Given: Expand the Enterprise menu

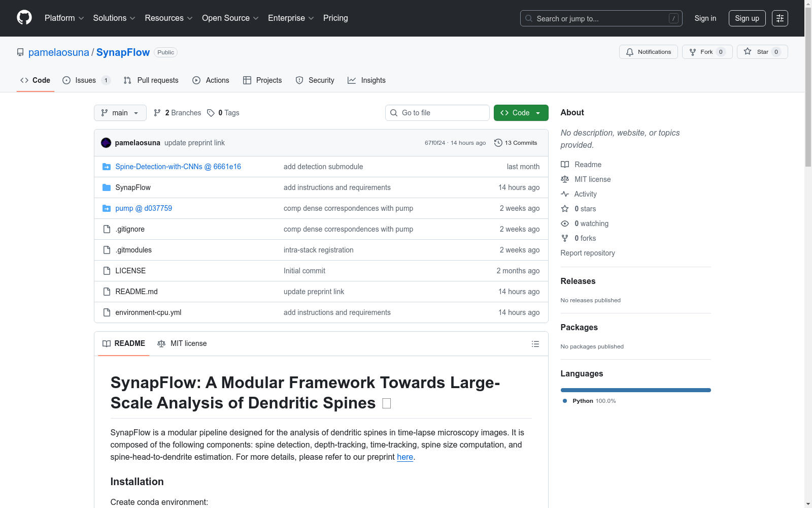Looking at the screenshot, I should (291, 18).
